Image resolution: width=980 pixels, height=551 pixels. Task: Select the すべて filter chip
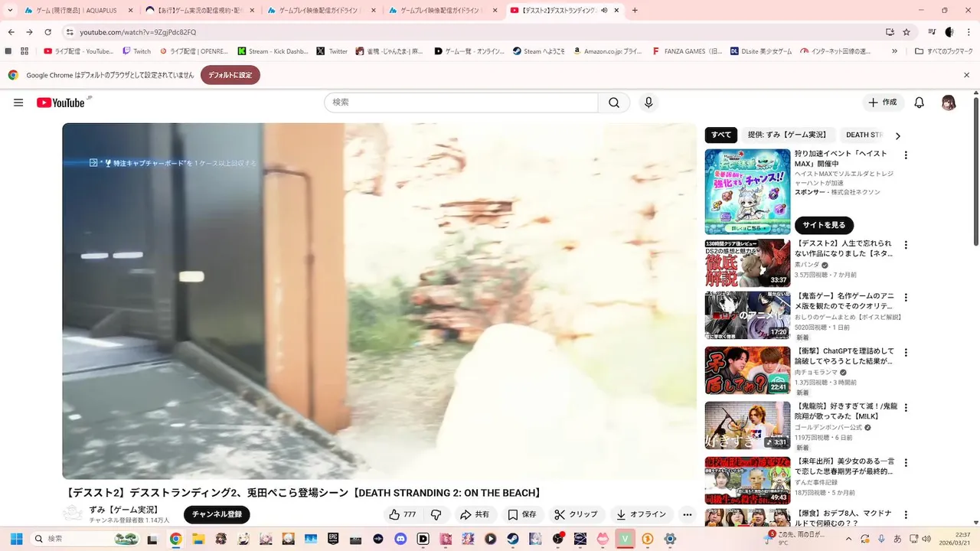[x=721, y=135]
